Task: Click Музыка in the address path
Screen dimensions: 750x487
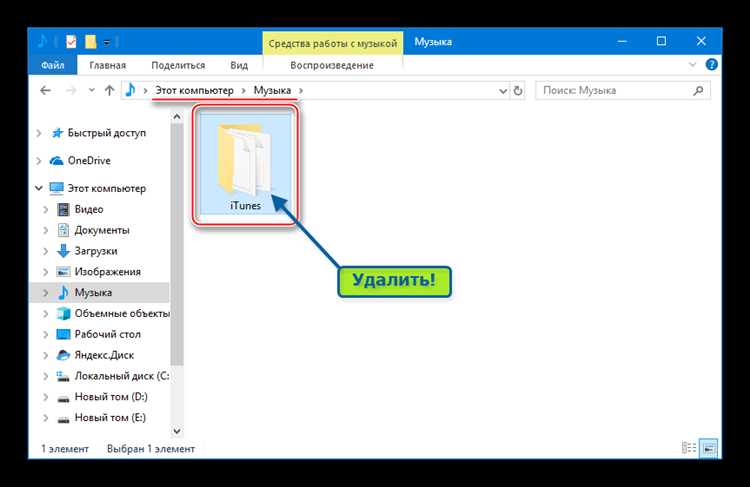Action: click(x=272, y=90)
